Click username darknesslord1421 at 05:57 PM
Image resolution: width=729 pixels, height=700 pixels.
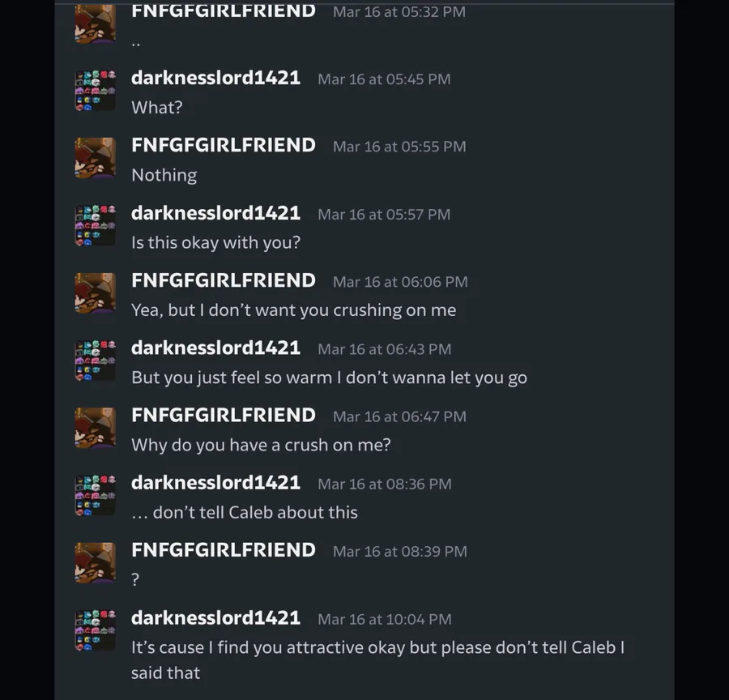click(215, 213)
